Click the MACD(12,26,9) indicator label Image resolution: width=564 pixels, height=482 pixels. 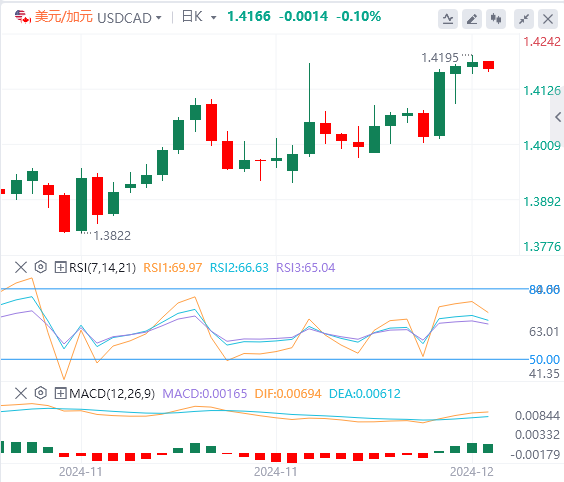[x=112, y=394]
